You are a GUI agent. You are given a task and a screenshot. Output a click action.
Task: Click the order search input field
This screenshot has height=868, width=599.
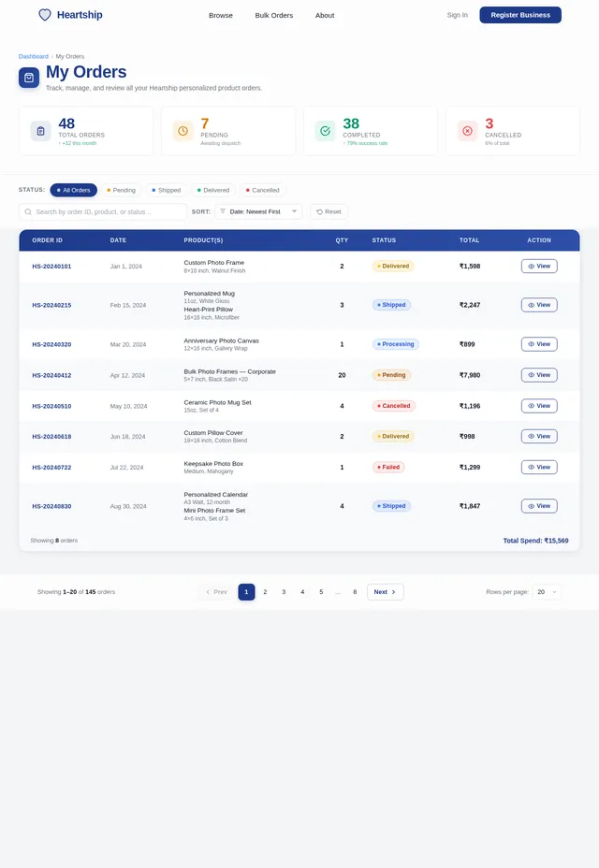[103, 212]
